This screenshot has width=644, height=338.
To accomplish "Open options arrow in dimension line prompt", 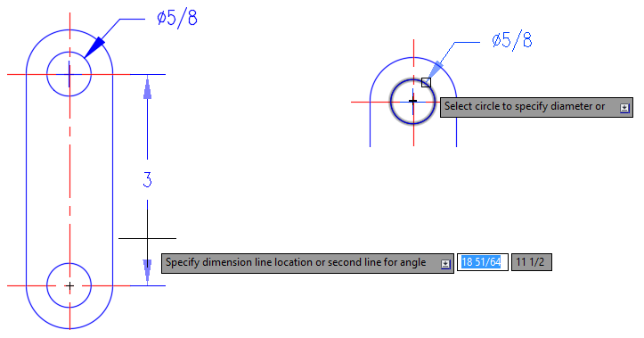I will point(445,264).
